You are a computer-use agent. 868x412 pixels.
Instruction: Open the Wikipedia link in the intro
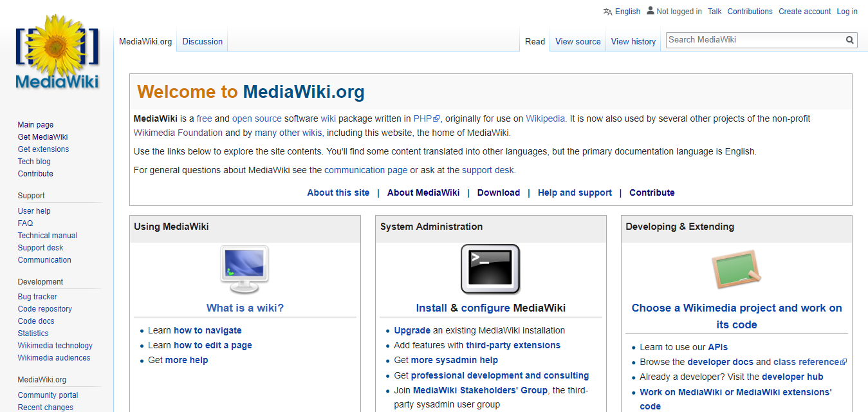click(545, 118)
